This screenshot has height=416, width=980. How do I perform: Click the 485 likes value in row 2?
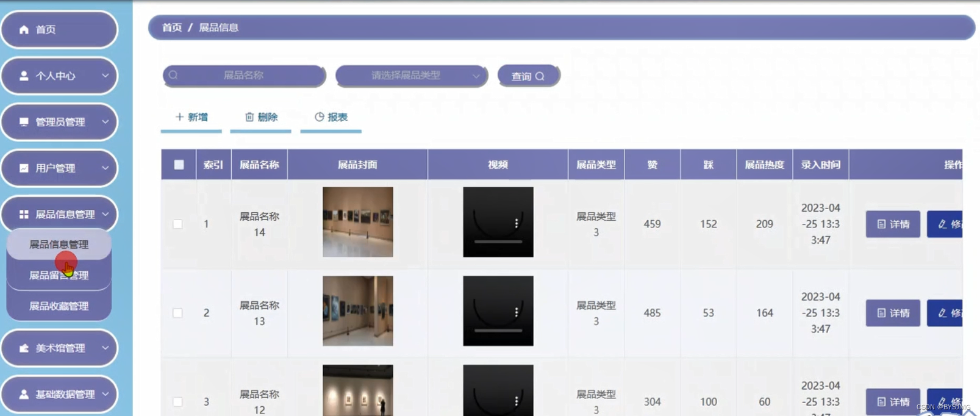653,313
